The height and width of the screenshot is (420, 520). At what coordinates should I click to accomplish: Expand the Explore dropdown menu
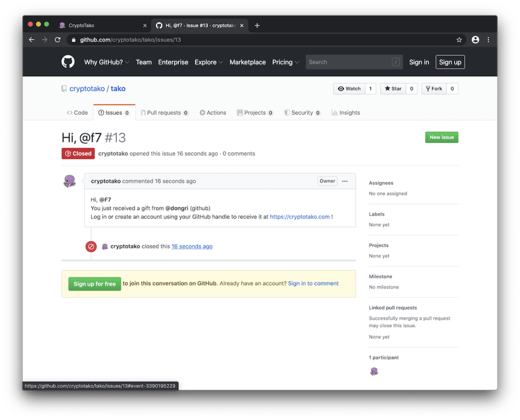coord(209,62)
